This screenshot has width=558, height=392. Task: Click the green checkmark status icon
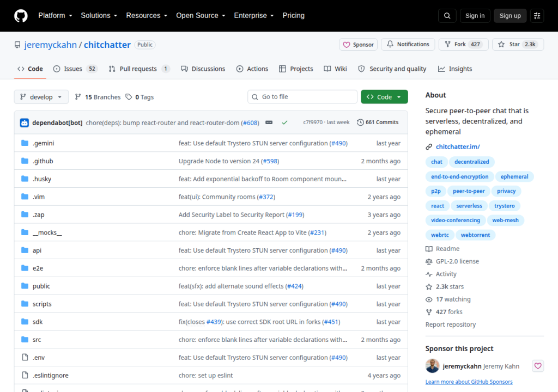(284, 122)
